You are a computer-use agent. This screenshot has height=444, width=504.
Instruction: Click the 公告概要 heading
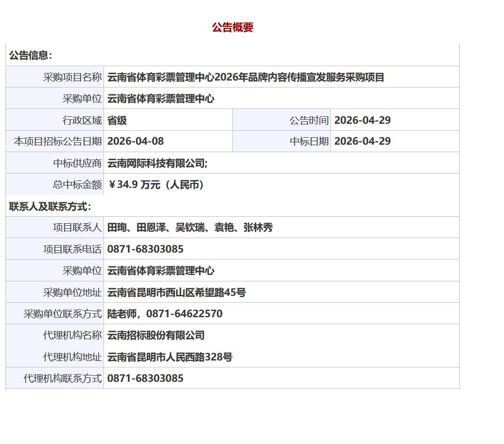pos(232,27)
